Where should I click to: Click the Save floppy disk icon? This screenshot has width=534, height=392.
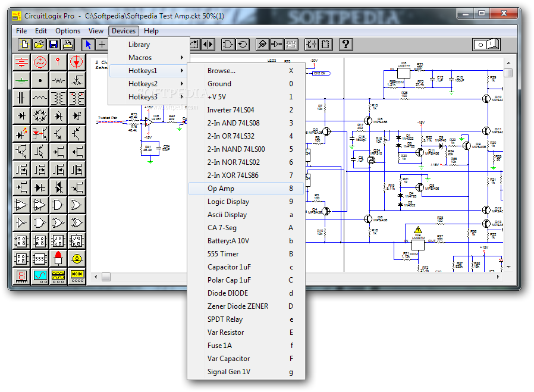click(54, 44)
